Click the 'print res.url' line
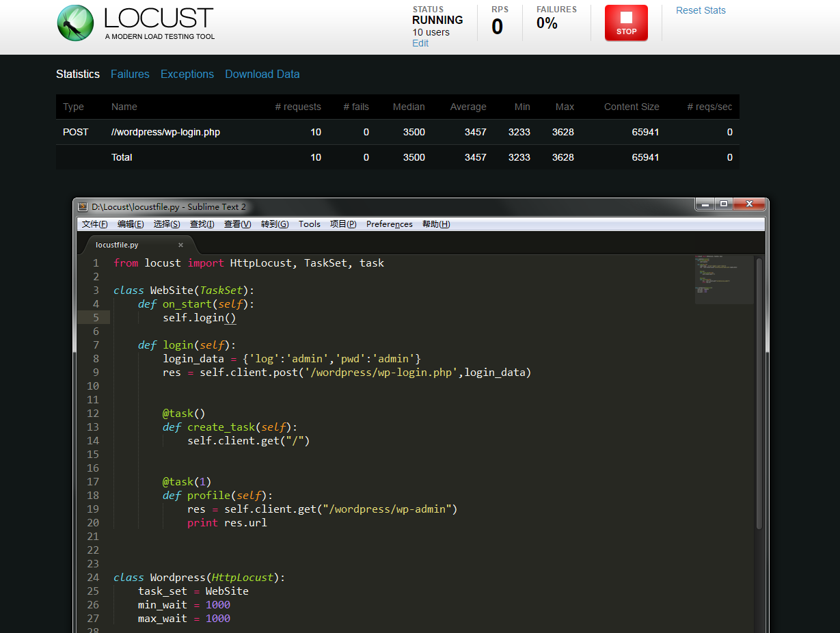Image resolution: width=840 pixels, height=633 pixels. [x=227, y=522]
